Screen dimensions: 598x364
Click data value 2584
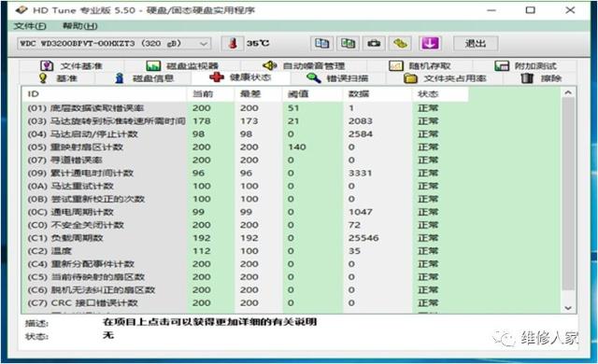click(x=360, y=134)
